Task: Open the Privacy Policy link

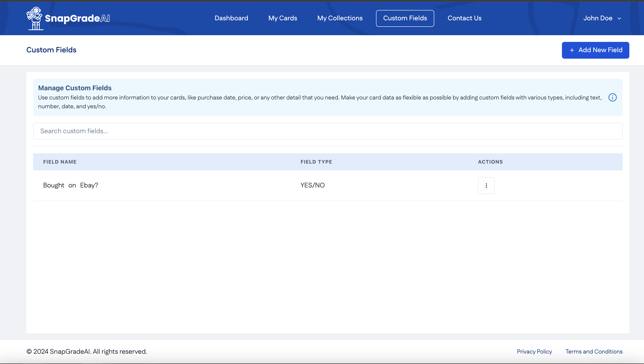Action: click(x=534, y=352)
